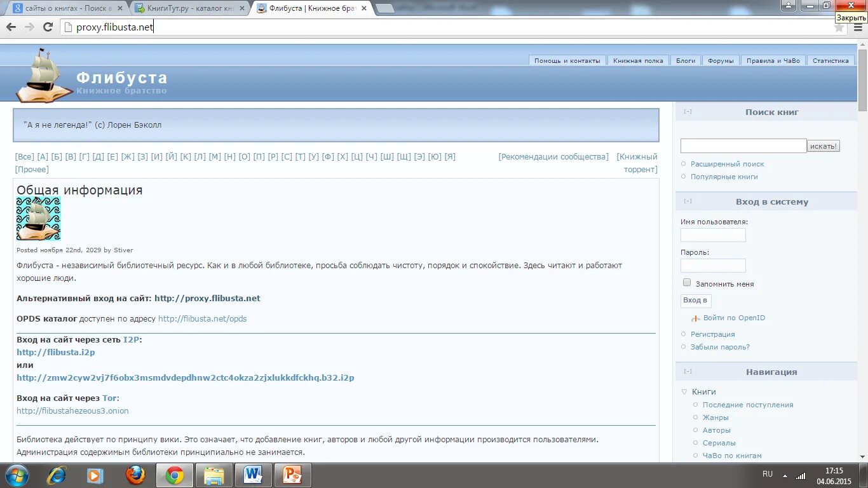The image size is (868, 488).
Task: Open the flibustahezeous3.onion link
Action: tap(72, 411)
